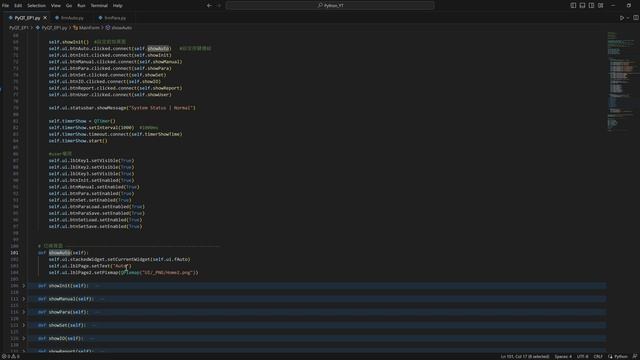The image size is (640, 360).
Task: Click the showAuto function name on line 101
Action: [60, 253]
